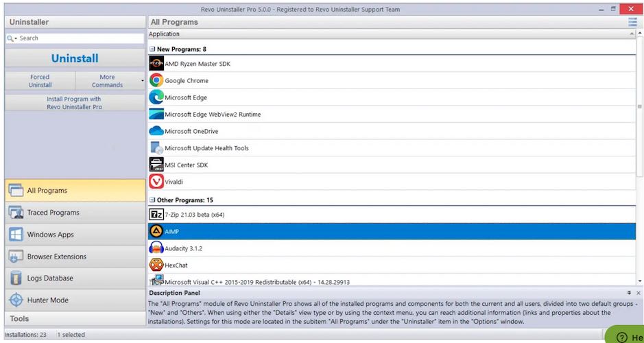This screenshot has width=644, height=343.
Task: Click the program list scrollbar thumb
Action: pos(640,107)
